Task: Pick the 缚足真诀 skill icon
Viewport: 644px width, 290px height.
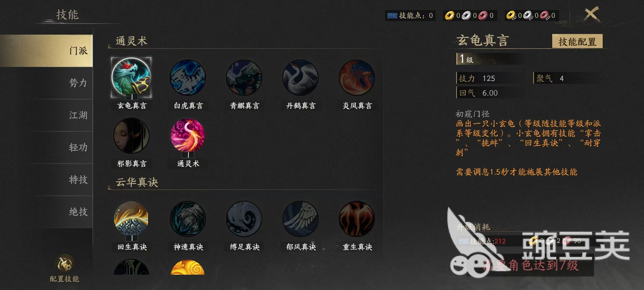Action: click(244, 219)
